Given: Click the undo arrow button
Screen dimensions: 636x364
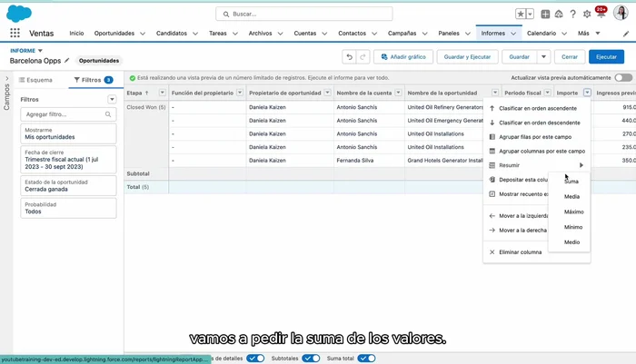Looking at the screenshot, I should pos(349,56).
